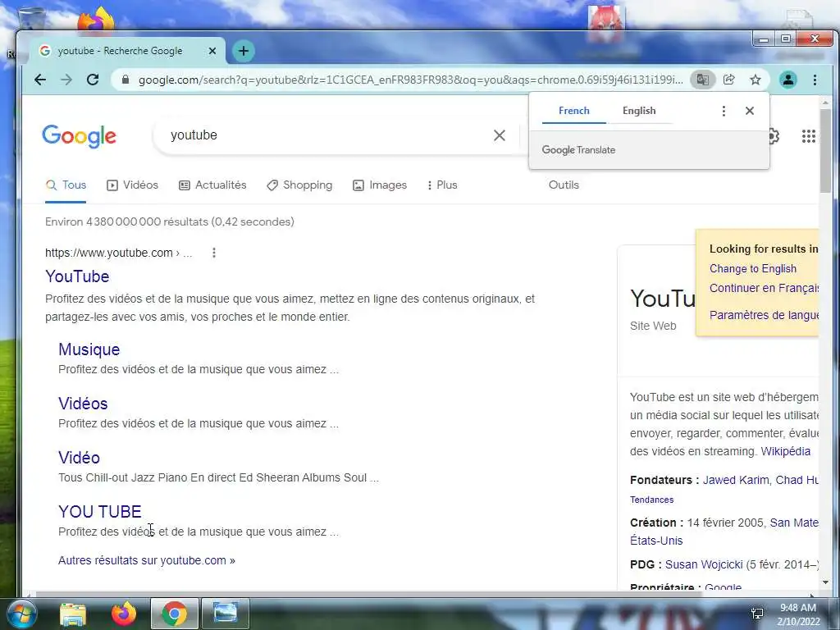840x630 pixels.
Task: Click the Jawed Karim founder link
Action: pyautogui.click(x=736, y=480)
